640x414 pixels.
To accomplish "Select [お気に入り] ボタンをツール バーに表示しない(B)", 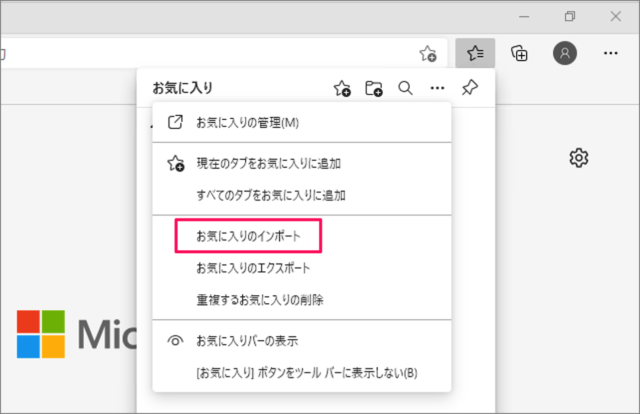I will [x=302, y=373].
